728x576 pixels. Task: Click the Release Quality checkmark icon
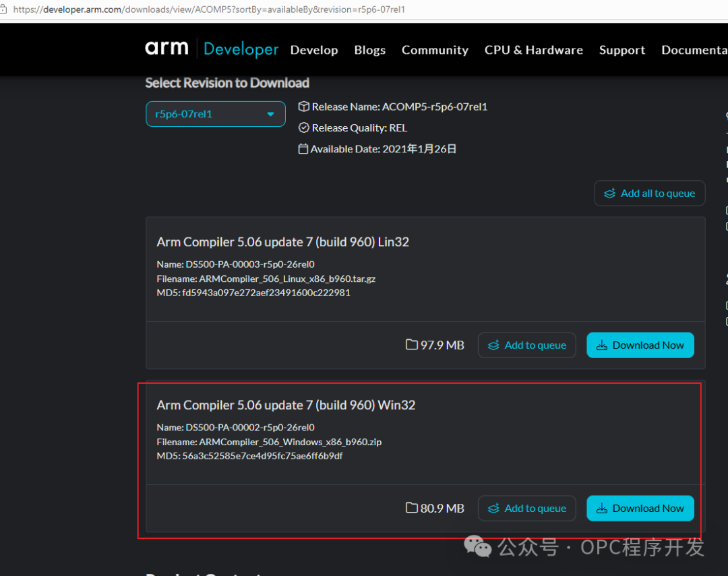[x=303, y=127]
